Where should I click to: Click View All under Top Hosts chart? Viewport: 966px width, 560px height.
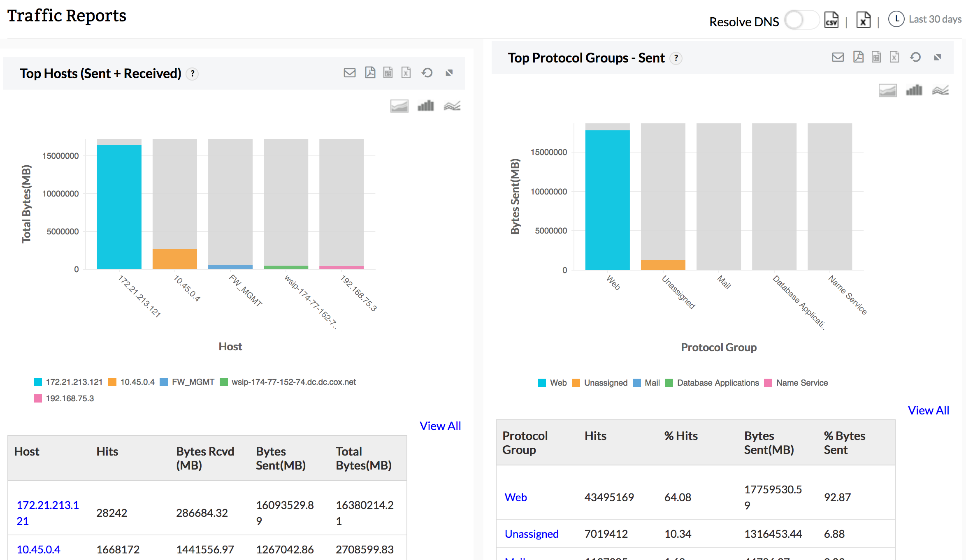(440, 426)
